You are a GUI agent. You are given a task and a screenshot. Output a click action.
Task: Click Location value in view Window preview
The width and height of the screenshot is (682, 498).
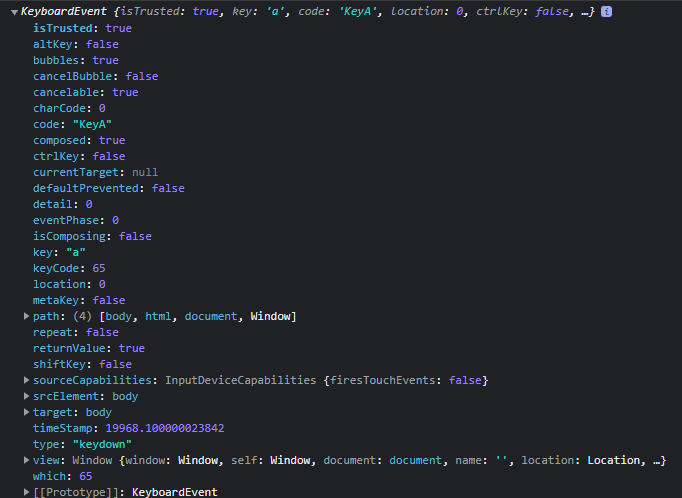tap(613, 460)
